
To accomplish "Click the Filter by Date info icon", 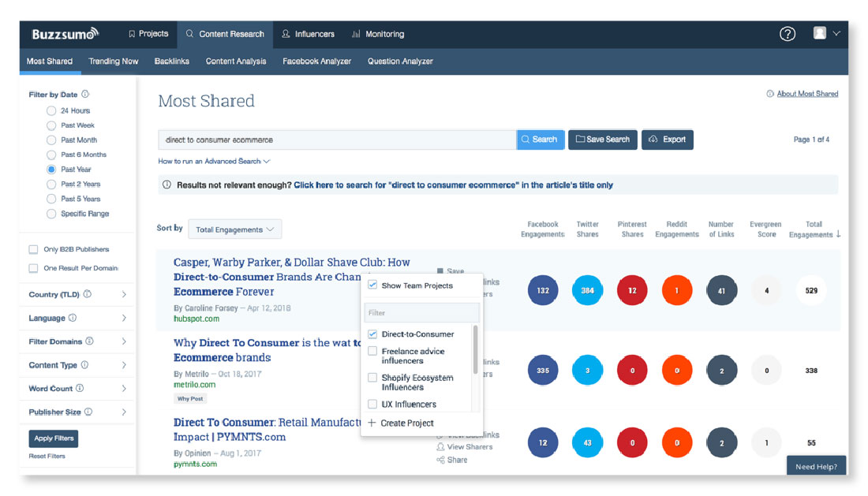I will (x=85, y=94).
